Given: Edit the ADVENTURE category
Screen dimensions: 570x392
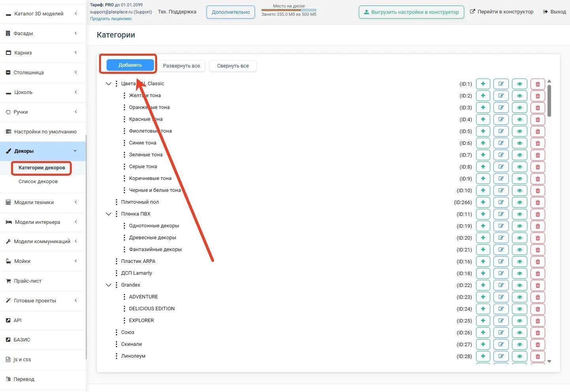Looking at the screenshot, I should (501, 297).
